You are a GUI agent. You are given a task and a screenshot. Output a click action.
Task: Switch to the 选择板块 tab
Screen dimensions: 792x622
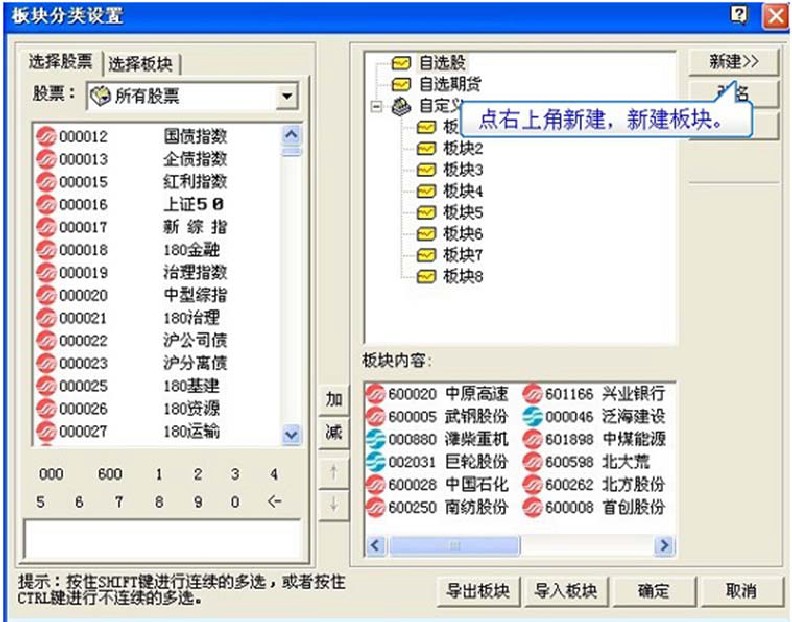coord(141,63)
